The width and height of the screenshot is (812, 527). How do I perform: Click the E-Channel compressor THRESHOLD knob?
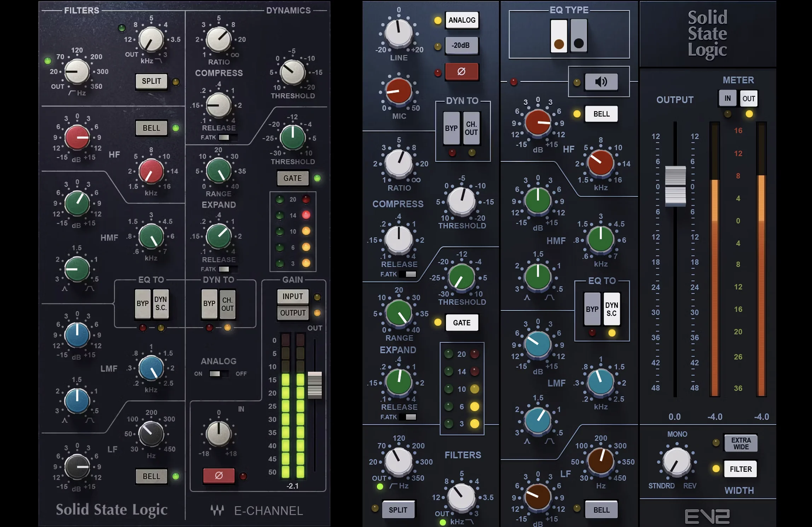[x=292, y=72]
